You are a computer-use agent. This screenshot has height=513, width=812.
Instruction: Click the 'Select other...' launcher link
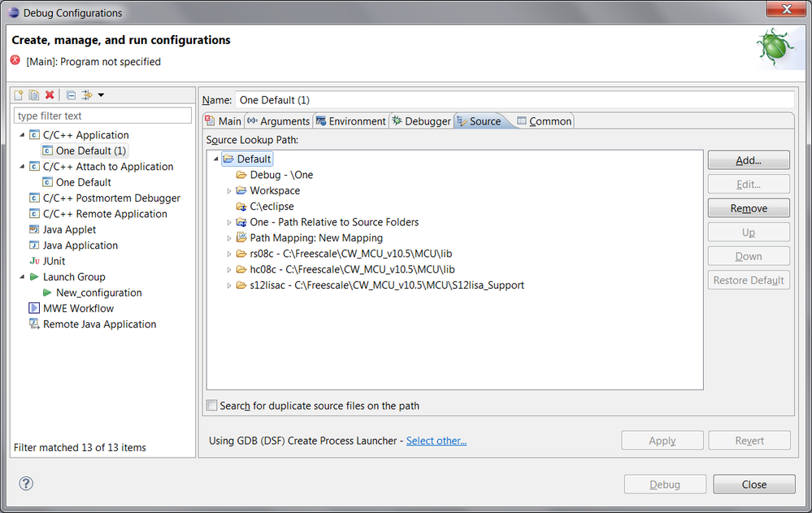[436, 441]
